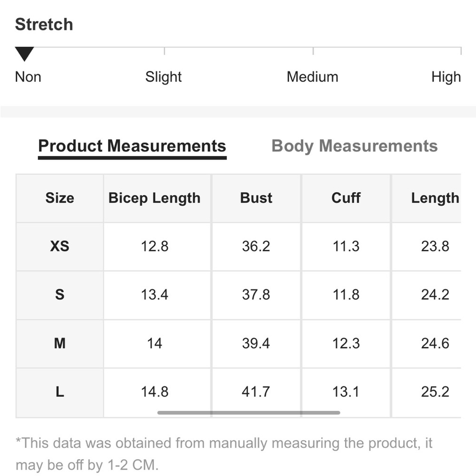Click the Bust column header

[x=256, y=198]
